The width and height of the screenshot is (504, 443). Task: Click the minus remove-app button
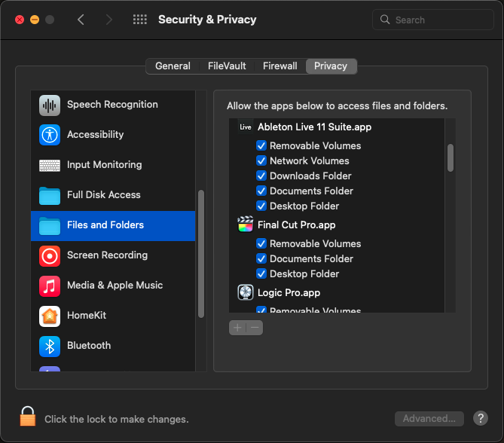coord(255,328)
